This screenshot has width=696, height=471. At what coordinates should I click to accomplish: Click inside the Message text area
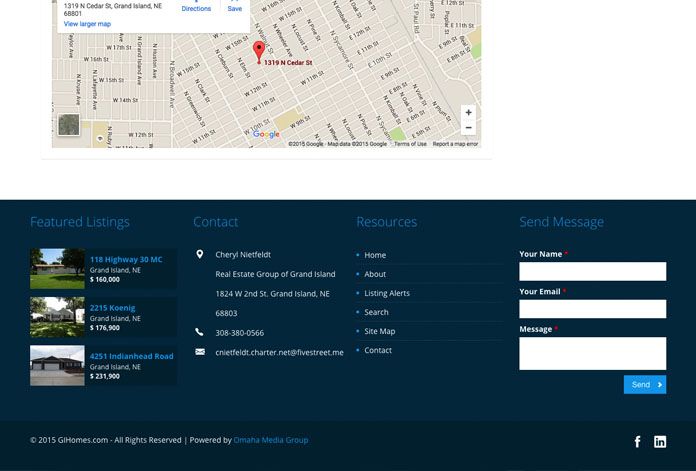592,353
